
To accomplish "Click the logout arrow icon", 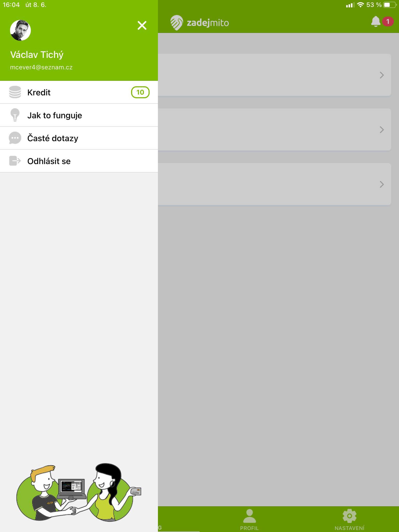I will (15, 161).
